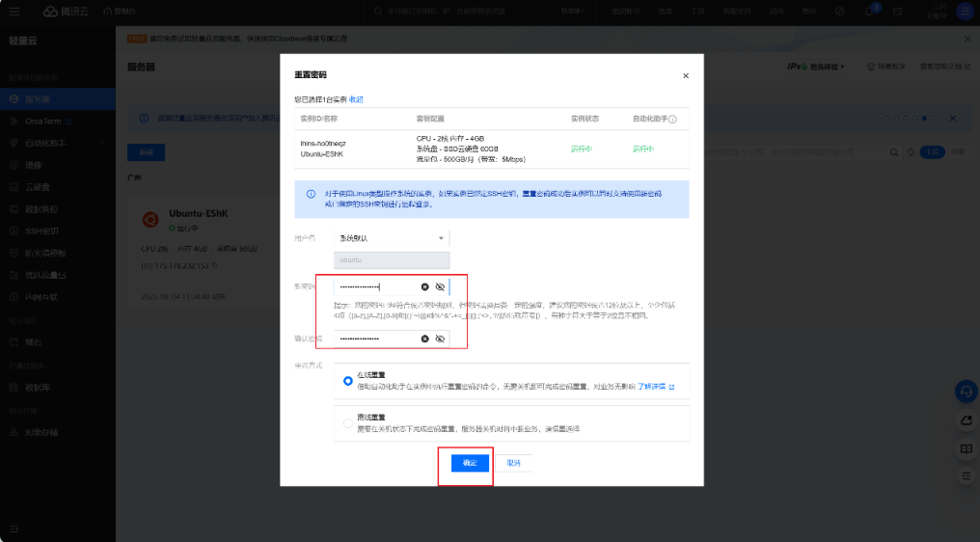
Task: Collapse the selected instance list via 收起
Action: pos(356,99)
